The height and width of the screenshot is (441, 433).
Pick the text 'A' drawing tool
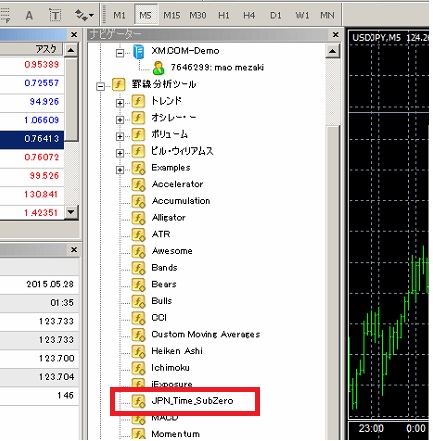tap(29, 15)
